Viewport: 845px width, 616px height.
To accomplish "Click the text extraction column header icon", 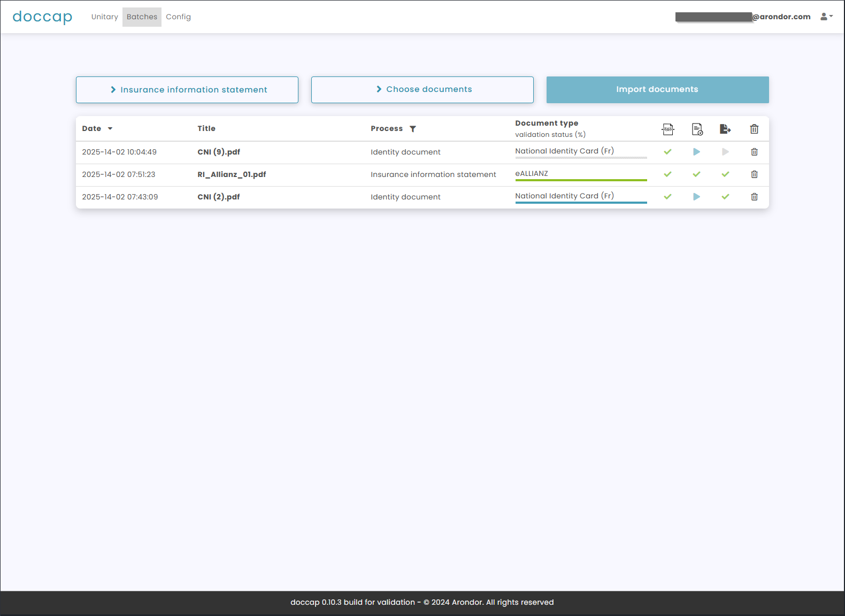I will click(x=667, y=129).
